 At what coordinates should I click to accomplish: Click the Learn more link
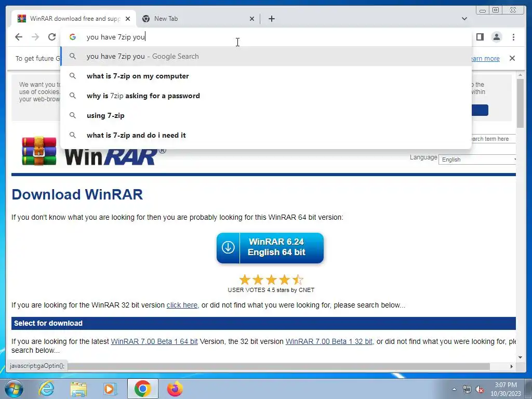coord(485,58)
